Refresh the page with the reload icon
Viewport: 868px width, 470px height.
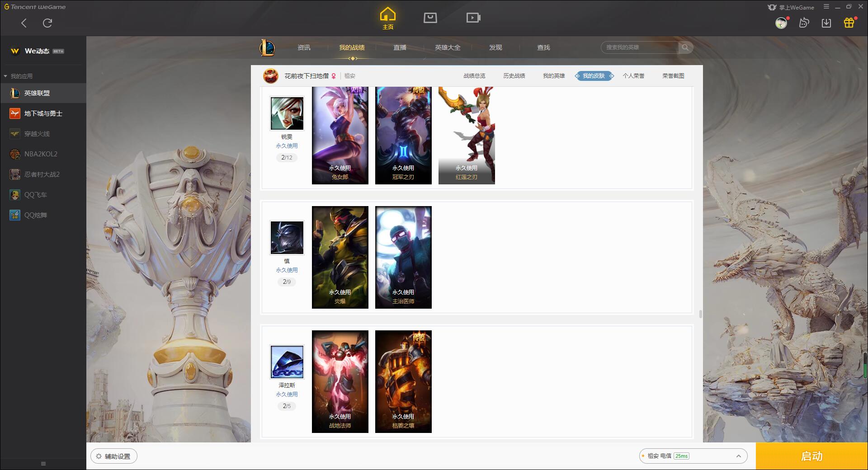pyautogui.click(x=47, y=23)
